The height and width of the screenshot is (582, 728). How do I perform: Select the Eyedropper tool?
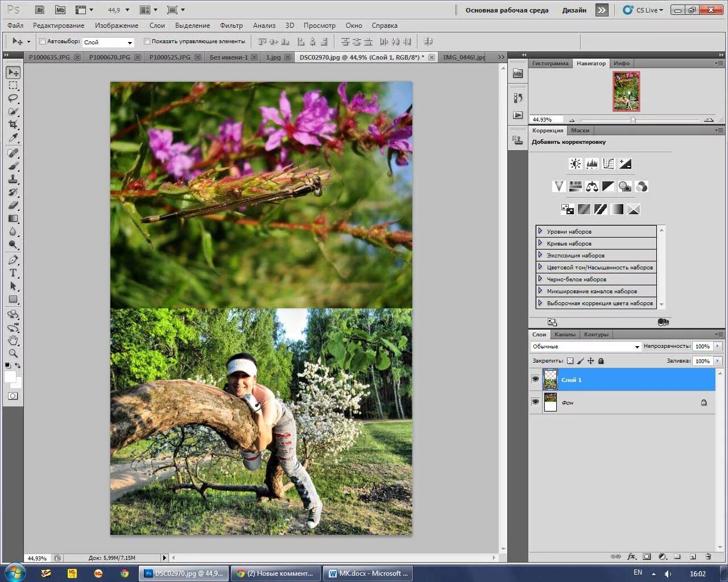point(13,138)
